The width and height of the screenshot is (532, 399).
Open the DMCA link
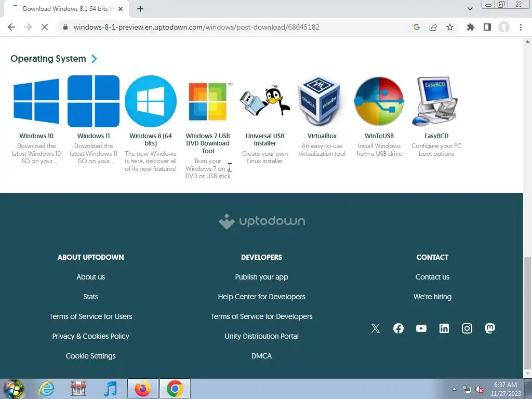coord(262,355)
